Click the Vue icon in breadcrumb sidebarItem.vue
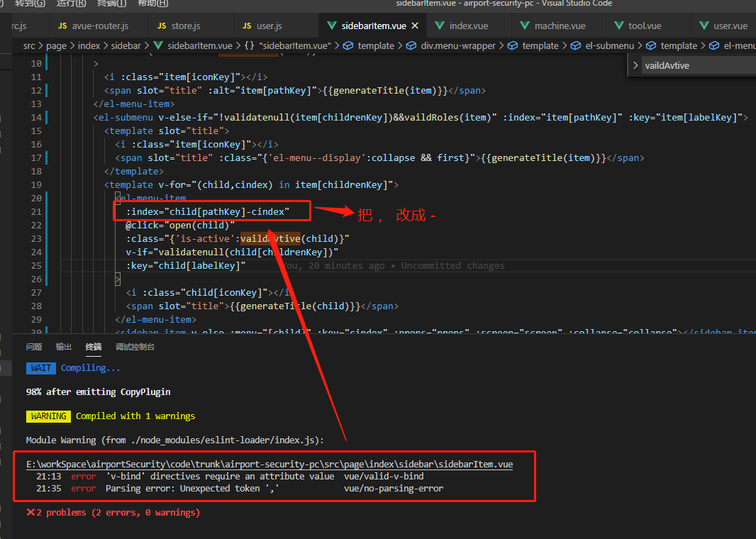756x539 pixels. [x=158, y=45]
